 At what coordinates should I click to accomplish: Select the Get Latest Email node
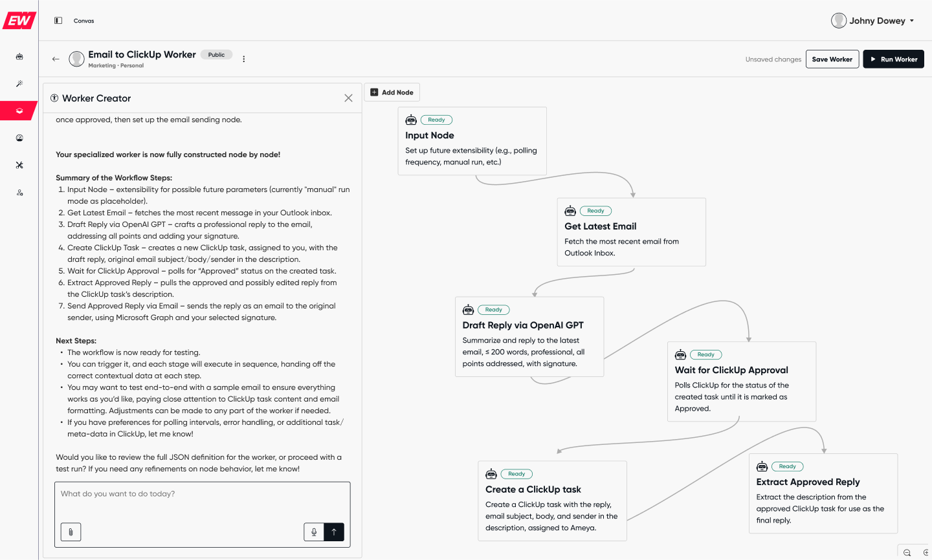tap(632, 232)
